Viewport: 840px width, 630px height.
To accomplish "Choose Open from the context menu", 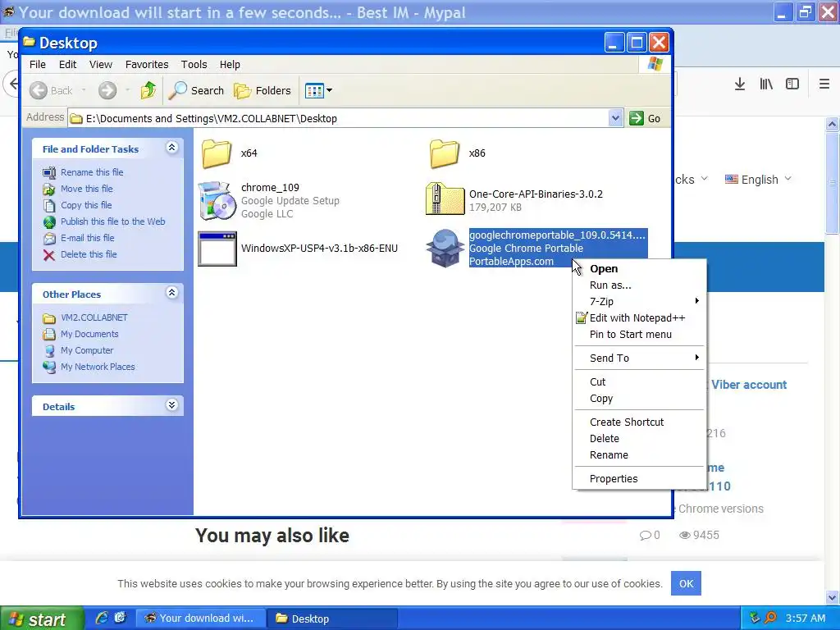I will [640, 269].
